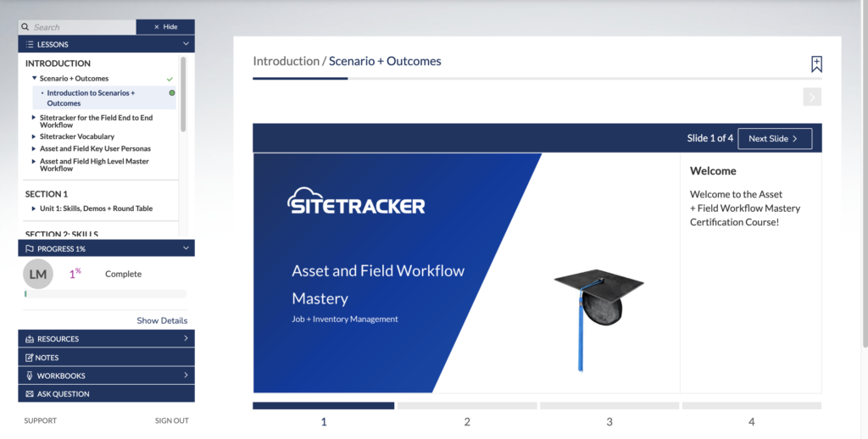The width and height of the screenshot is (868, 439).
Task: Collapse the Scenario + Outcomes tree triangle
Action: [34, 78]
